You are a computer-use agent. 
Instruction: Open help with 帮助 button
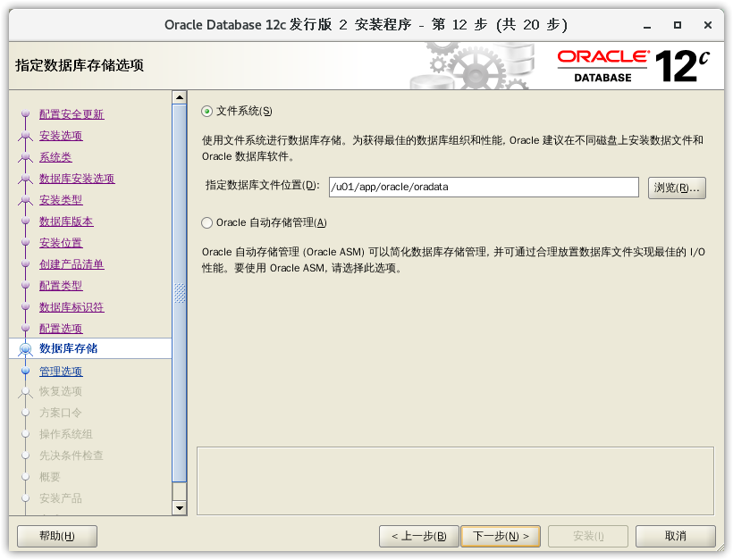click(x=57, y=536)
